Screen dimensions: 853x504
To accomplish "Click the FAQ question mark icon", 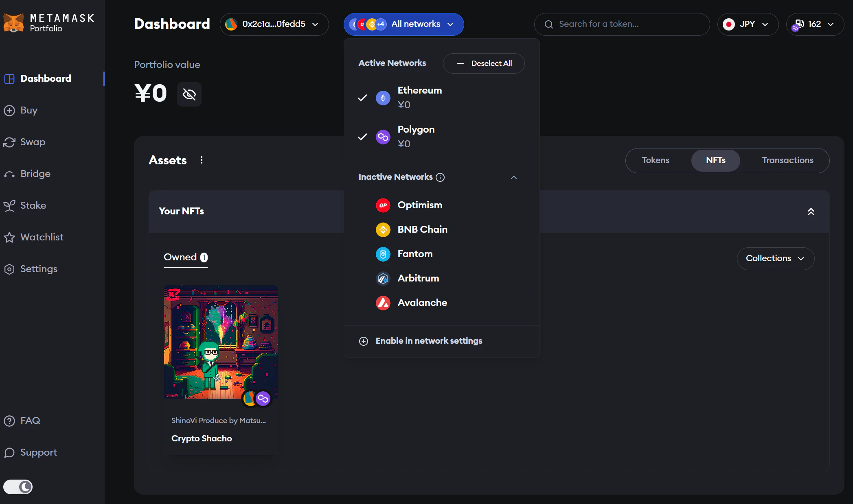I will [x=9, y=421].
